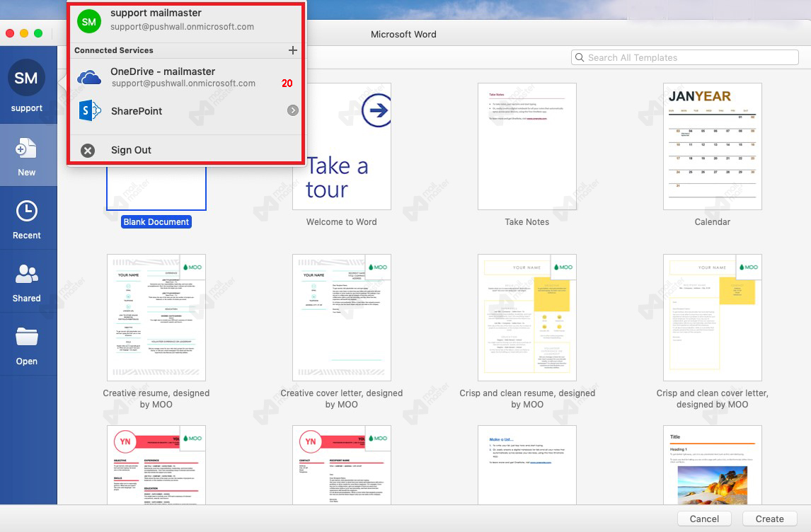This screenshot has height=532, width=811.
Task: Select Creative cover letter by MOO template
Action: pyautogui.click(x=341, y=318)
